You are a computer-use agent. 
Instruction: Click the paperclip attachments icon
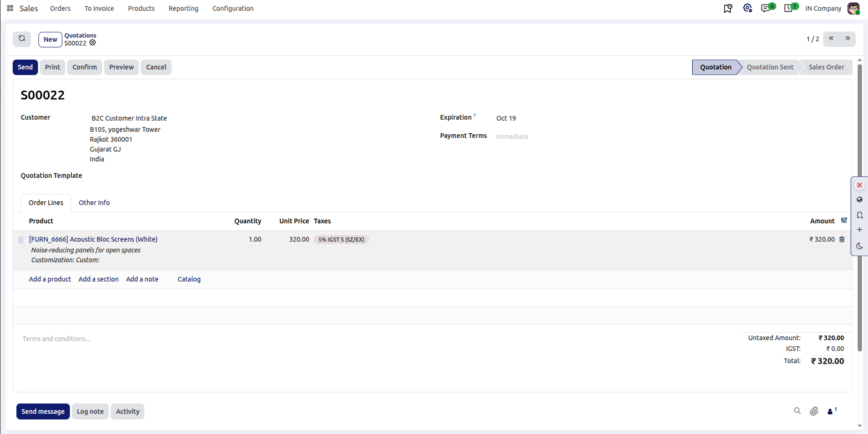[814, 411]
